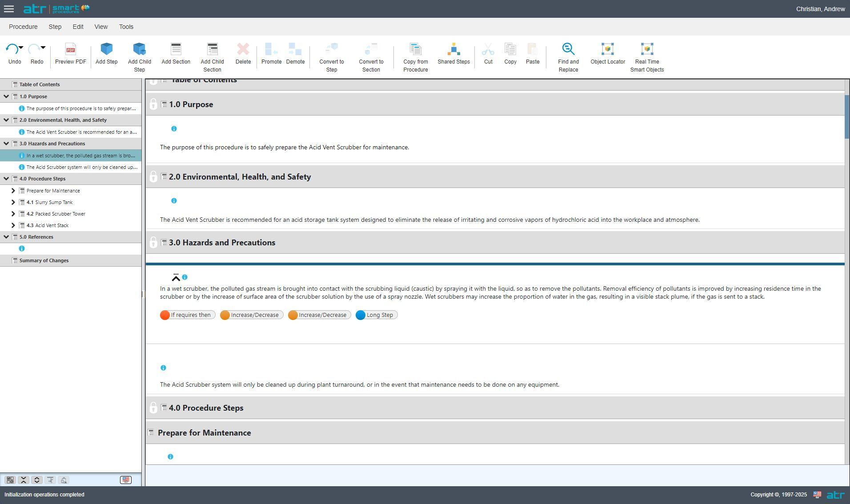Click the If requires then tag
The height and width of the screenshot is (504, 850).
click(187, 315)
